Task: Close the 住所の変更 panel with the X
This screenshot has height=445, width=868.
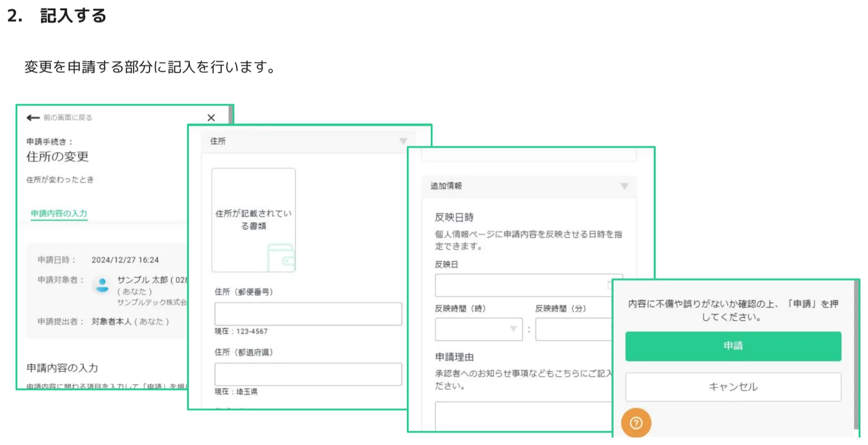Action: point(211,118)
